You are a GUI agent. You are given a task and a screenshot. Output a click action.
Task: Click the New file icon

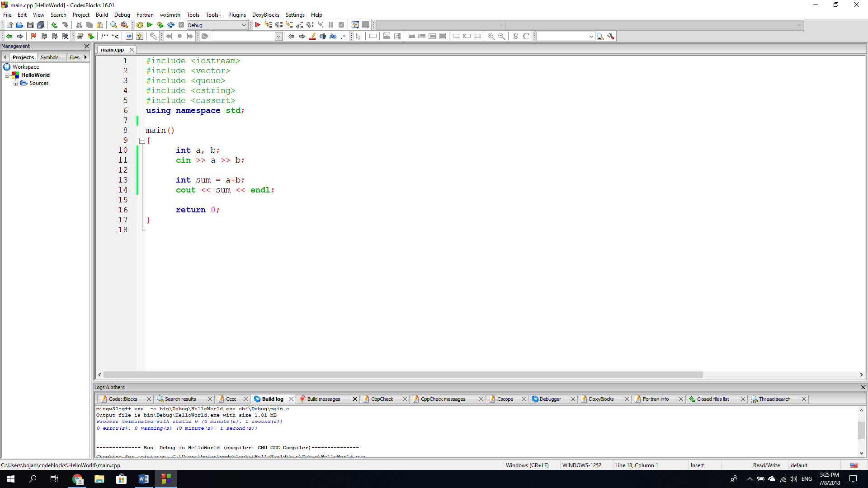(9, 25)
